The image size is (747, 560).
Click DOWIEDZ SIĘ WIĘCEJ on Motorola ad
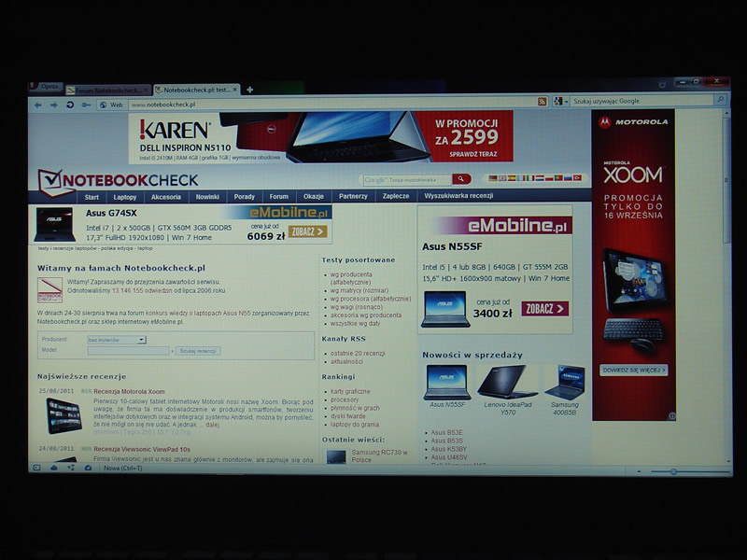click(634, 370)
